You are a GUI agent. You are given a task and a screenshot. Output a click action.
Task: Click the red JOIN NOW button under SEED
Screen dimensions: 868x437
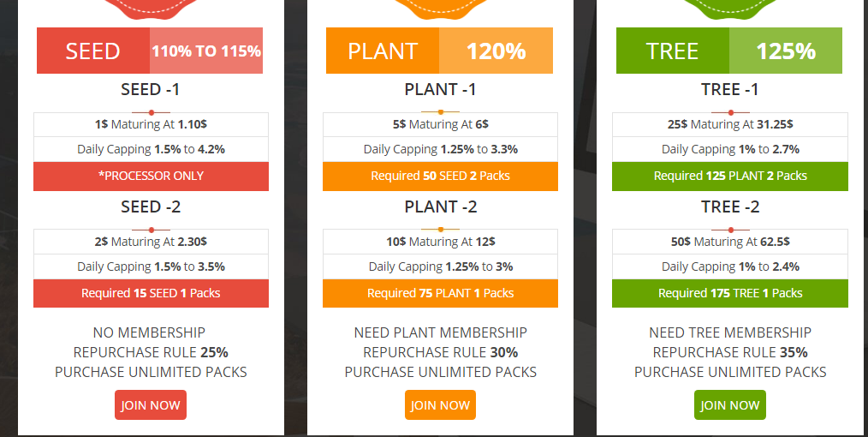(x=151, y=405)
